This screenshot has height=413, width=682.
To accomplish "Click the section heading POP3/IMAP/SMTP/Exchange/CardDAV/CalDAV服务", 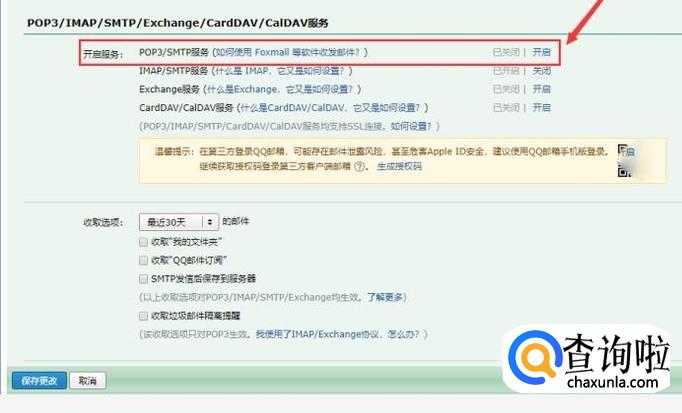I will pos(177,23).
